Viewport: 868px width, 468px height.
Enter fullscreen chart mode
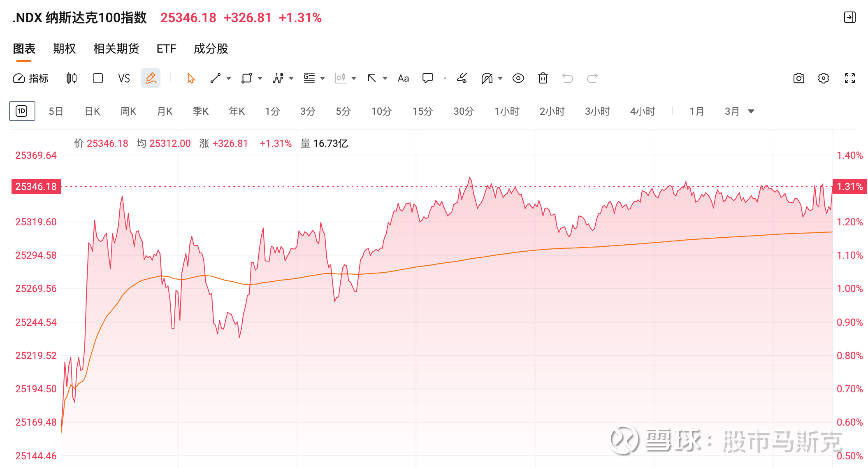pyautogui.click(x=849, y=78)
